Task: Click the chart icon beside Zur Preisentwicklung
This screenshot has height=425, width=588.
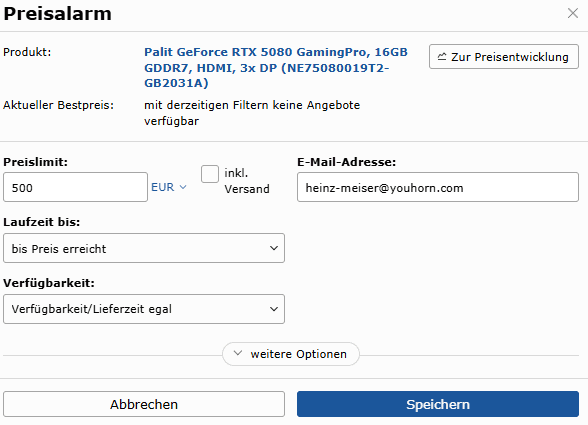Action: pos(442,57)
